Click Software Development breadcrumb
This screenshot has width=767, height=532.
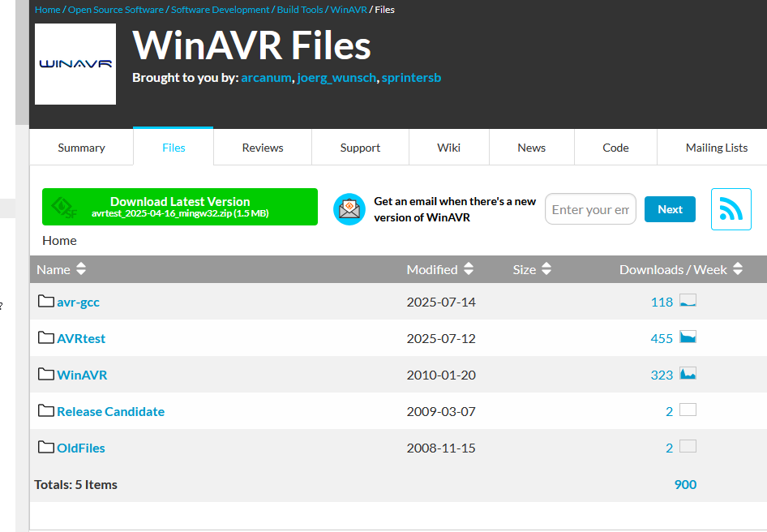pos(220,10)
